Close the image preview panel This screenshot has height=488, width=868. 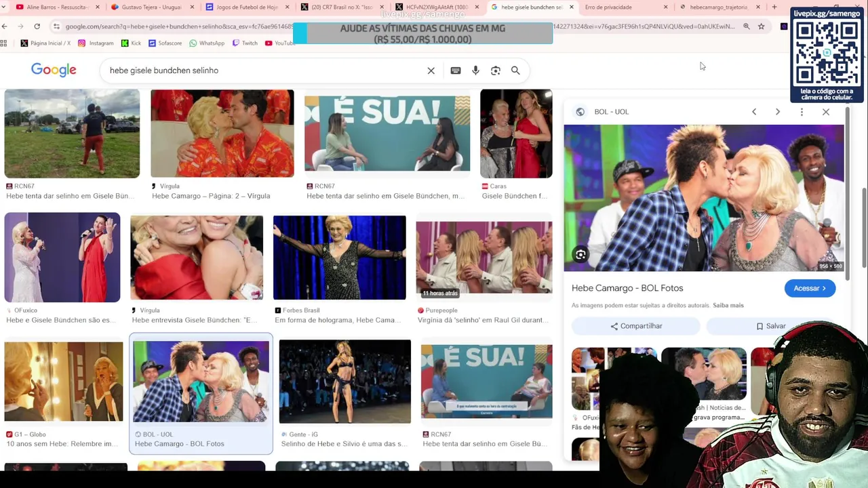826,112
